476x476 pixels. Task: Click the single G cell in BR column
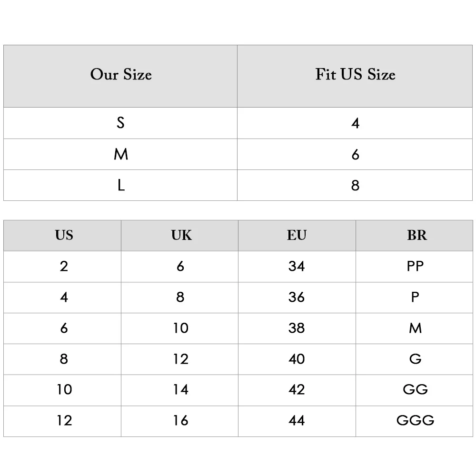[415, 359]
